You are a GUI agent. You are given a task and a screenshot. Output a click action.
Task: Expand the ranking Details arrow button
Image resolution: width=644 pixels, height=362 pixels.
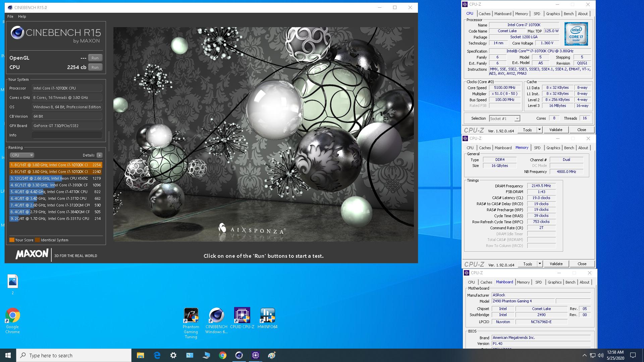click(100, 155)
